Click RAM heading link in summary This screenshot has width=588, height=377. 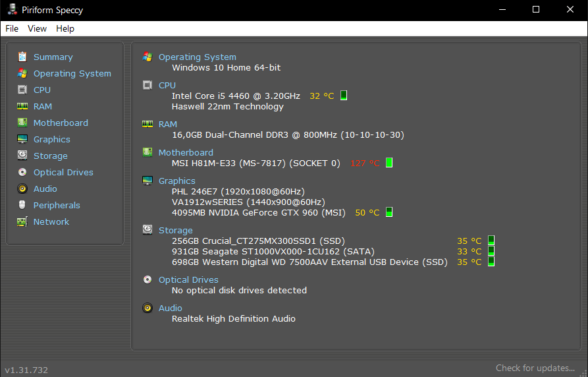168,125
